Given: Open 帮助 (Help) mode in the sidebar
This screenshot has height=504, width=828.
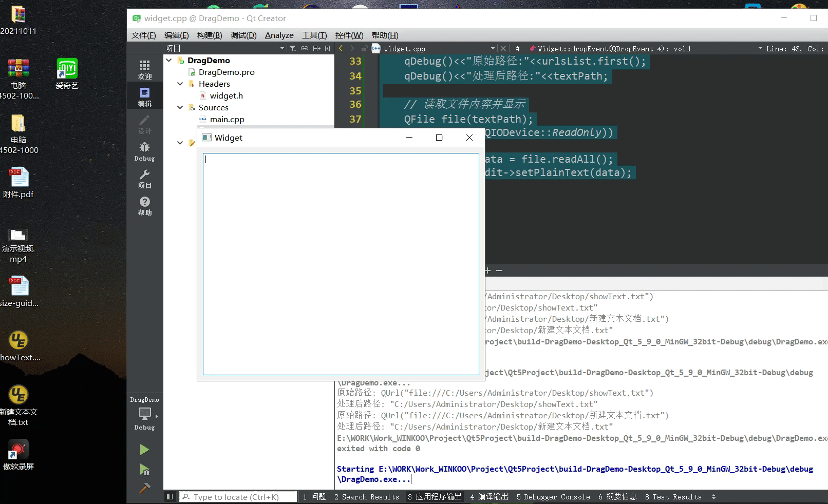Looking at the screenshot, I should pos(144,205).
